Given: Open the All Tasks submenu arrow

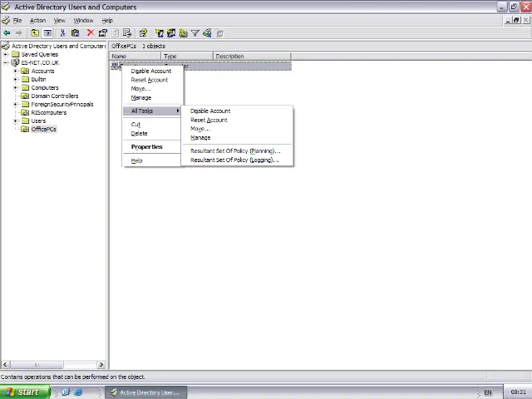Looking at the screenshot, I should point(177,111).
